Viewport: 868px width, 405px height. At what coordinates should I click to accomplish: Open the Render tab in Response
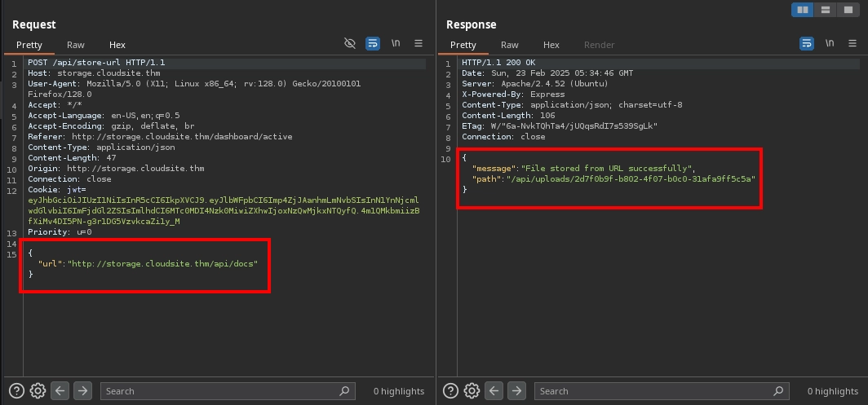pos(599,45)
